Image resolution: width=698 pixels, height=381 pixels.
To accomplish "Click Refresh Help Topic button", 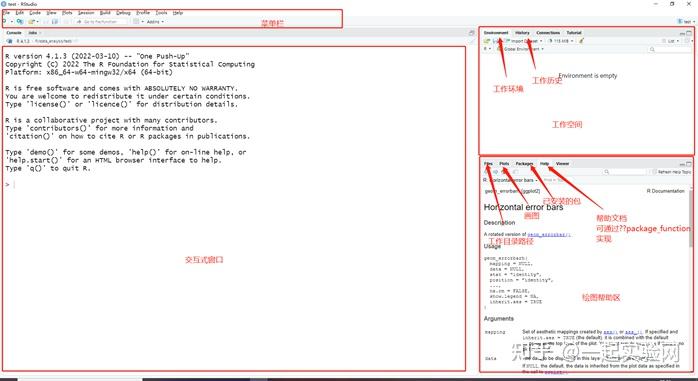I will [672, 172].
